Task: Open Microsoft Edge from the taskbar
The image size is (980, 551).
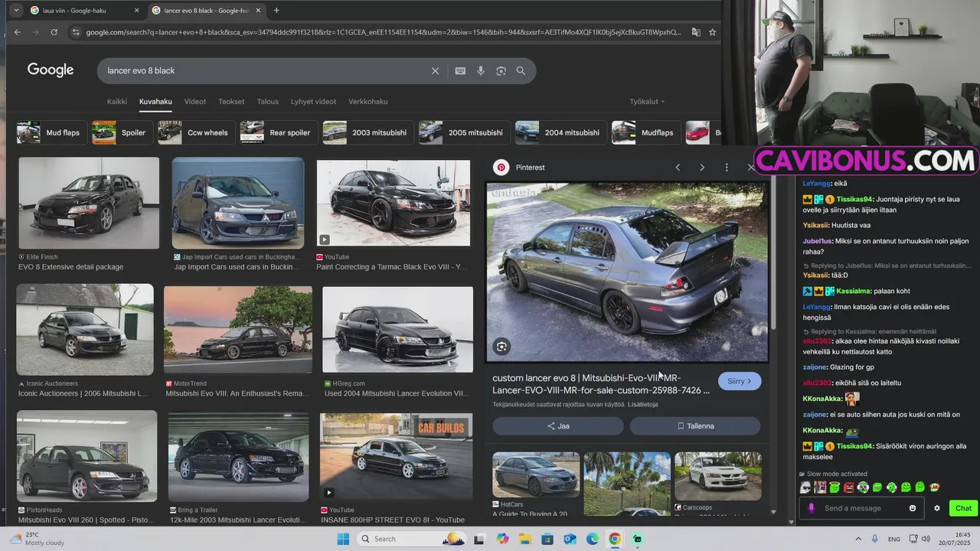Action: (593, 539)
